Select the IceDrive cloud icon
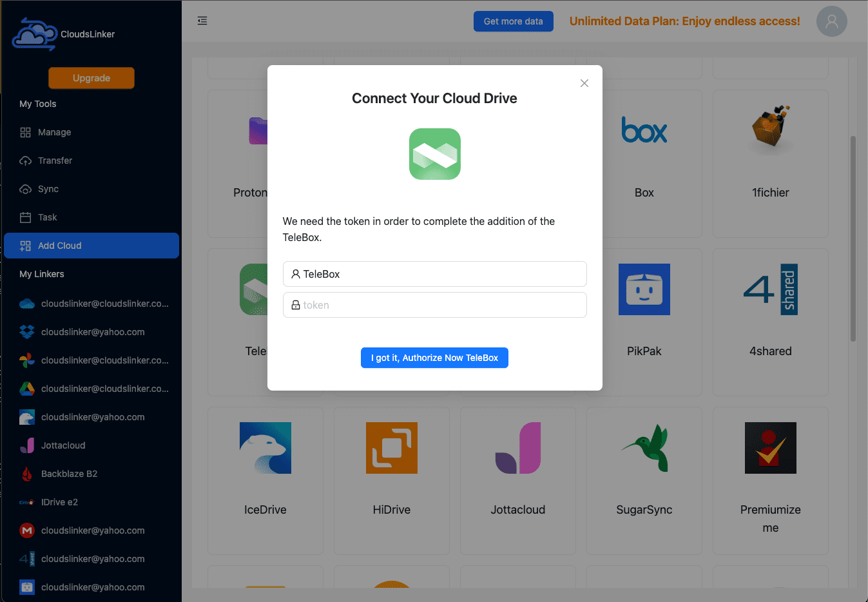Viewport: 868px width, 602px height. 265,448
